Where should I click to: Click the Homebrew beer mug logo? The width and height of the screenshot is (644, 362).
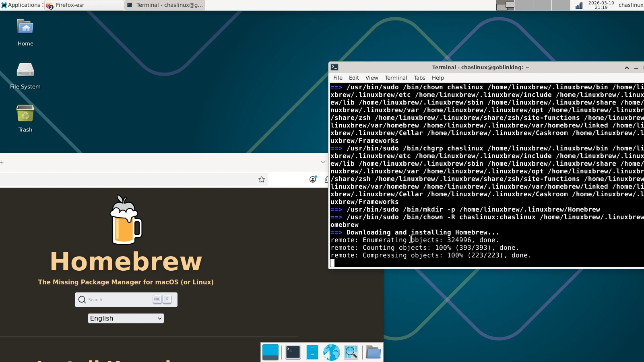pos(125,220)
